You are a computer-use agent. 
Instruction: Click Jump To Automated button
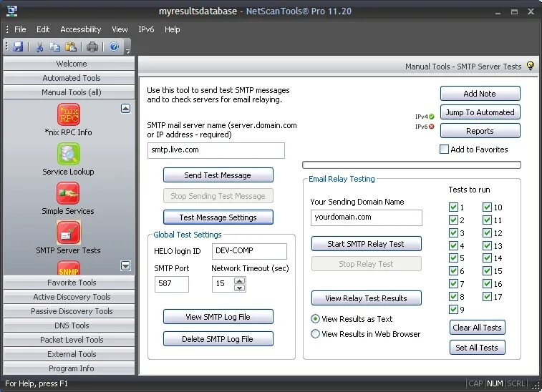tap(480, 112)
